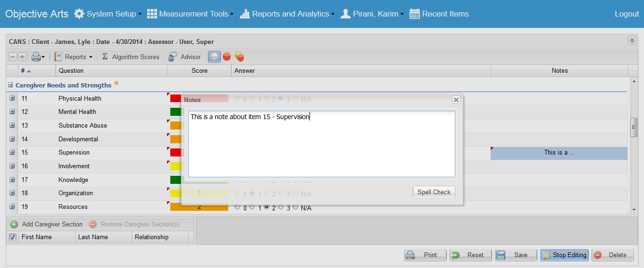644x268 pixels.
Task: Collapse the header panel with double-chevron icon
Action: (x=632, y=41)
